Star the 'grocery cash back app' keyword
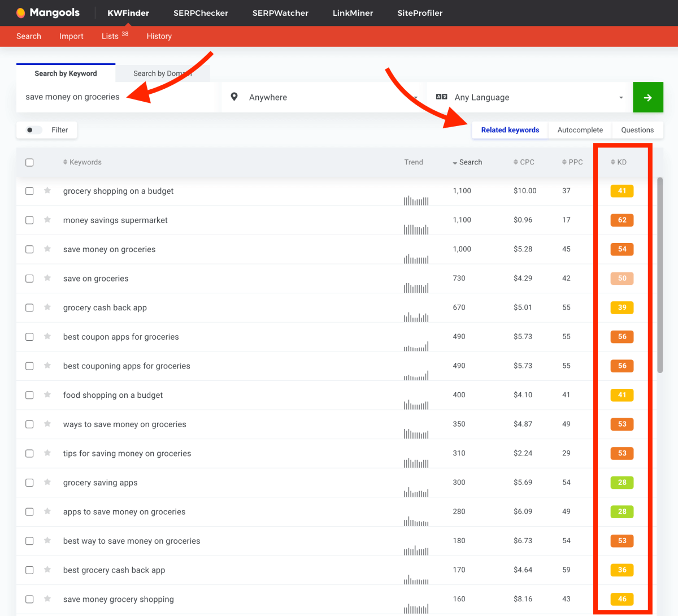 [47, 307]
